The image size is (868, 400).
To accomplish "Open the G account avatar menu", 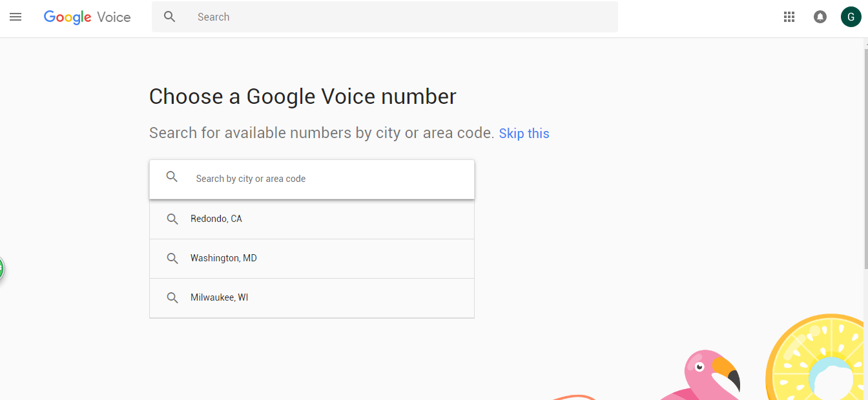I will pyautogui.click(x=851, y=17).
